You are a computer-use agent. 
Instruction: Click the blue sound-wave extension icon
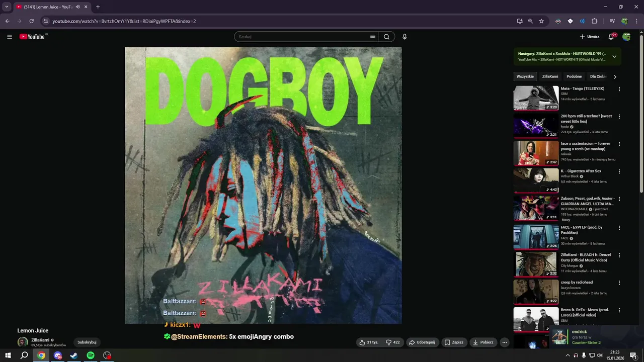coord(582,21)
